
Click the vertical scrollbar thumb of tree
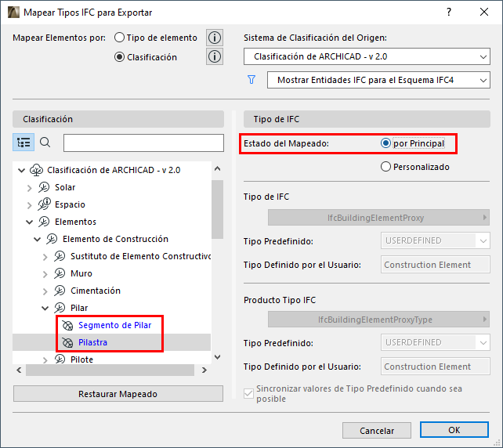[218, 209]
